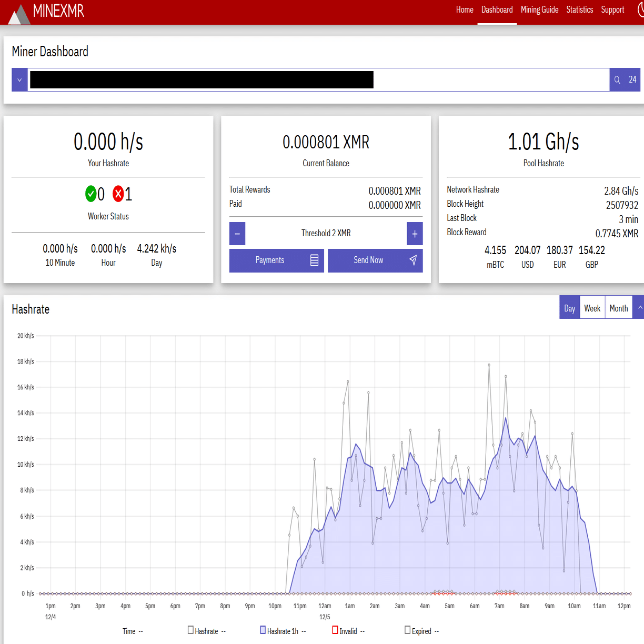Click the Worker Status label
The width and height of the screenshot is (644, 644).
tap(108, 216)
